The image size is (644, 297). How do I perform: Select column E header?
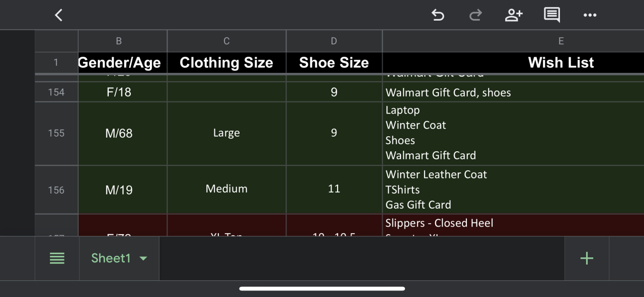[x=560, y=41]
